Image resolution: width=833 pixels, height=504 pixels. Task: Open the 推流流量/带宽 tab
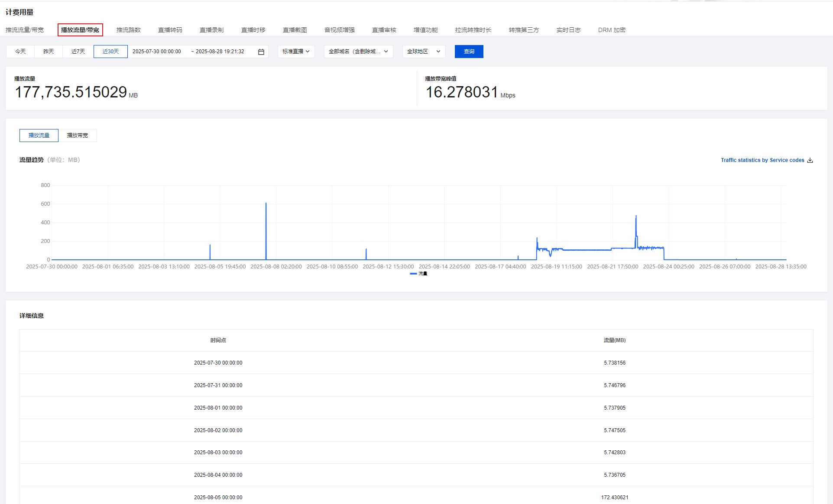(25, 30)
